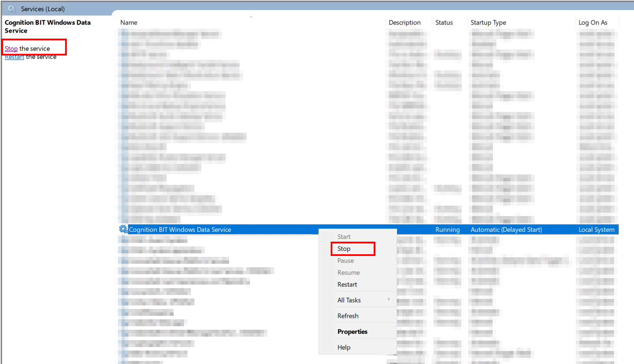Viewport: 634px width, 364px height.
Task: Sort by the Status column header
Action: pos(444,23)
